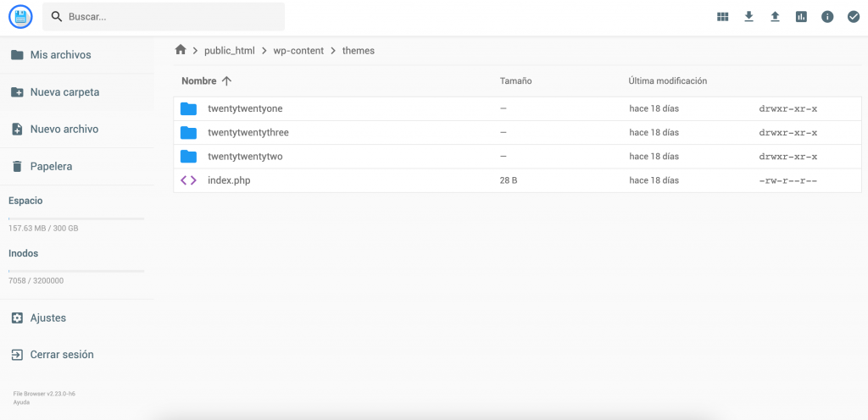The width and height of the screenshot is (868, 420).
Task: Click Cerrar sesión to log out
Action: 62,355
